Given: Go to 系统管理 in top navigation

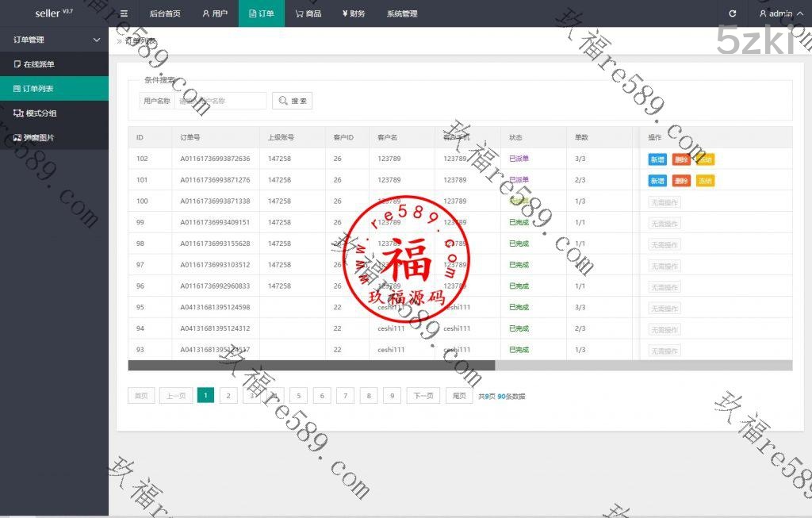Looking at the screenshot, I should tap(402, 13).
